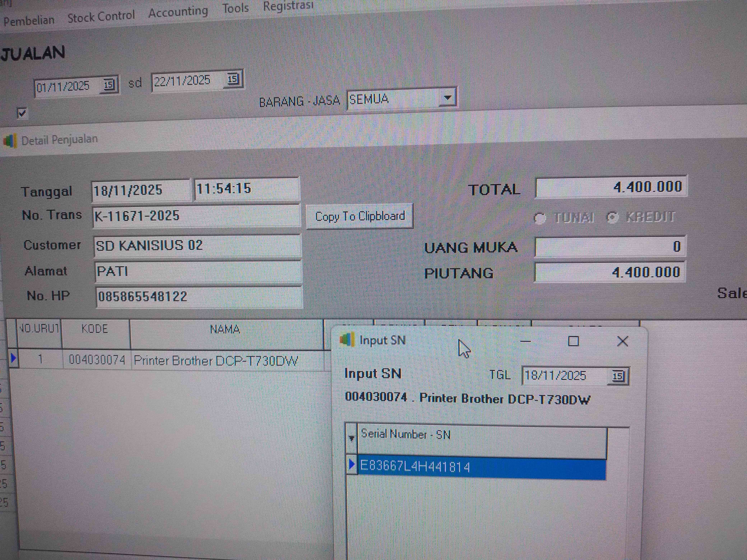Select the Printer Brother DCP-T730DW item row
747x560 pixels.
click(216, 361)
